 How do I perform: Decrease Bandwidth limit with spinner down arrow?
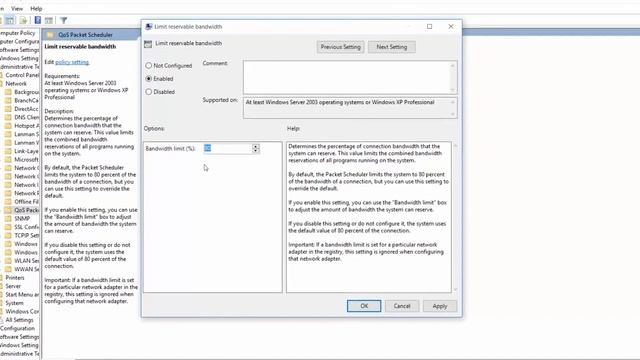pos(256,151)
